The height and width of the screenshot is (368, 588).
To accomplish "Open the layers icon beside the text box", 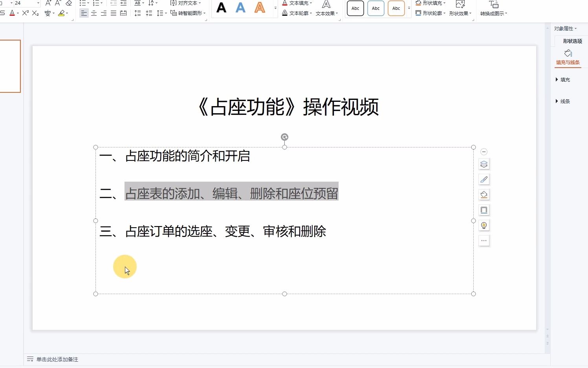I will pyautogui.click(x=484, y=164).
